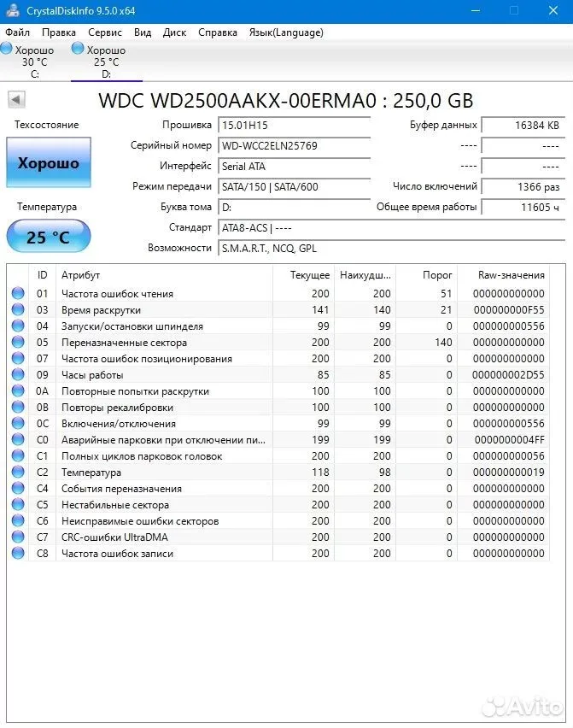Click the Порог column header
573x728 pixels.
click(x=426, y=275)
